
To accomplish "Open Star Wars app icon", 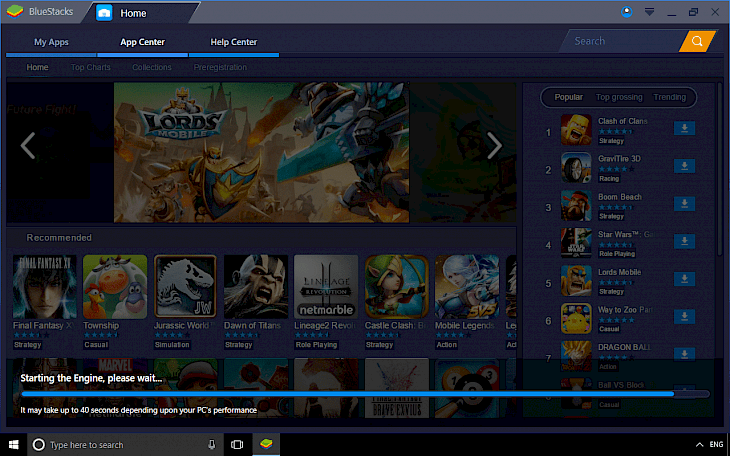I will pyautogui.click(x=576, y=243).
